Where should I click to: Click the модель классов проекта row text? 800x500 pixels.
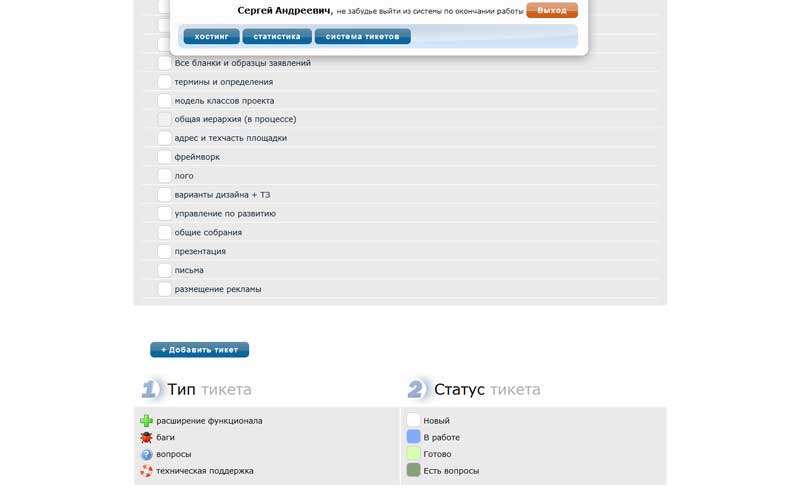[x=224, y=101]
